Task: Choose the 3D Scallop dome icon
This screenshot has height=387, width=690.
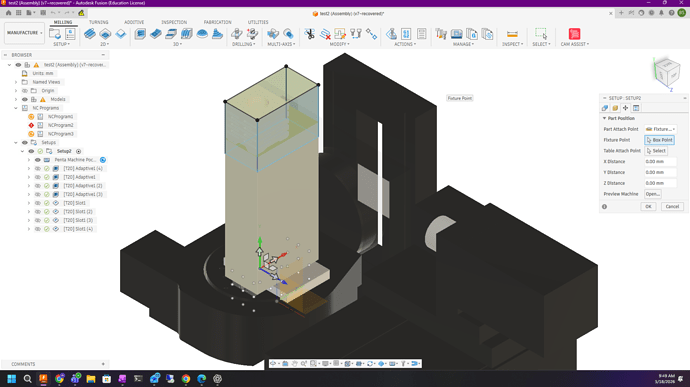Action: coord(202,34)
